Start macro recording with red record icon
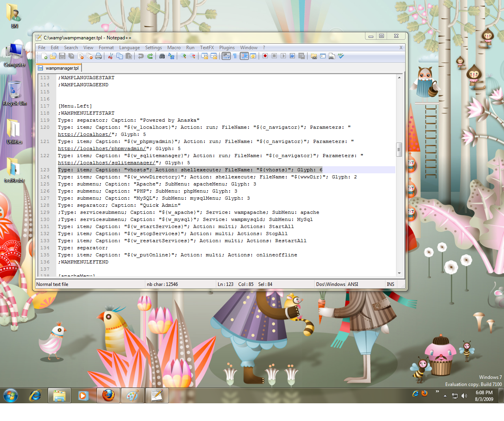 265,56
